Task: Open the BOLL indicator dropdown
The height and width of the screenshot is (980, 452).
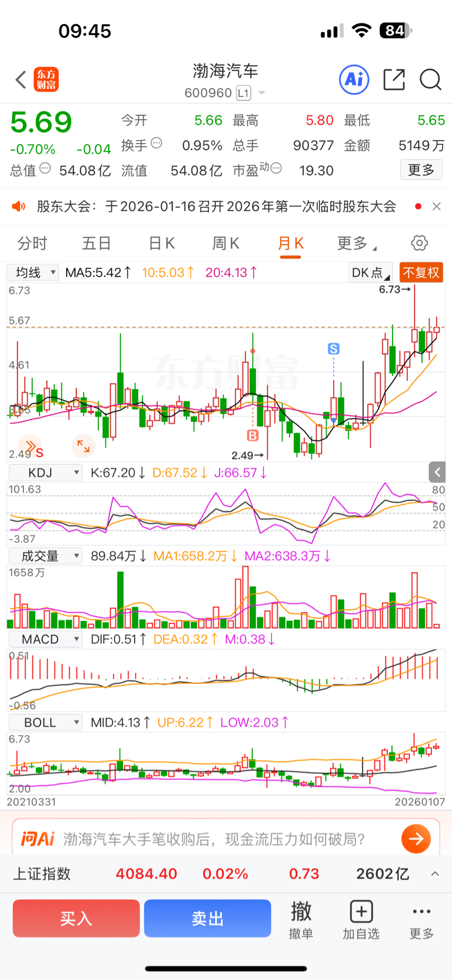Action: tap(45, 722)
